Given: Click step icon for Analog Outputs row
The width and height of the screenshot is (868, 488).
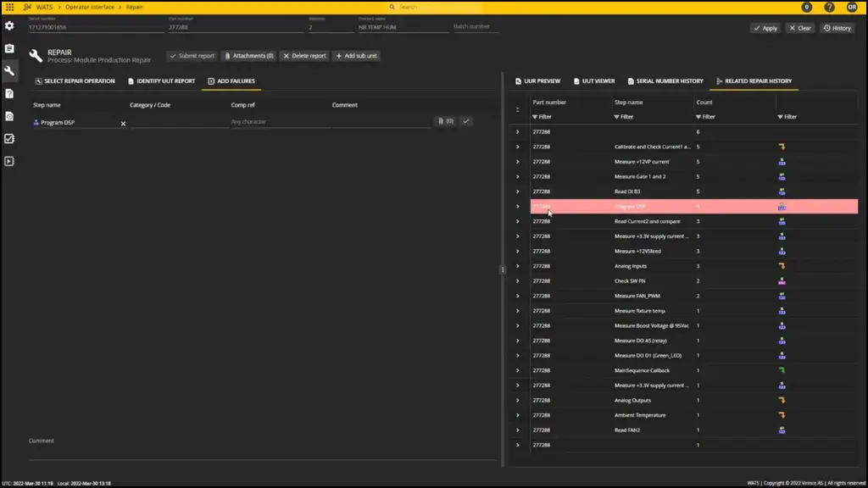Looking at the screenshot, I should click(782, 400).
